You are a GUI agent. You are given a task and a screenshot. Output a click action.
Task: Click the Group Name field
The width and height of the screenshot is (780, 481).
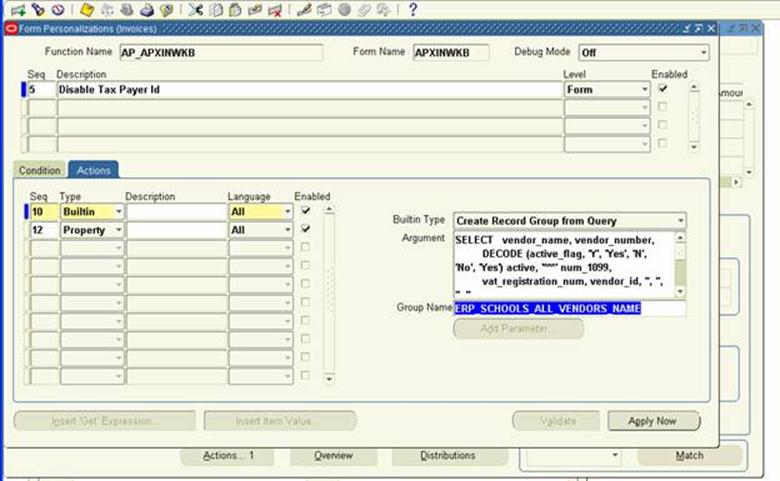coord(570,308)
